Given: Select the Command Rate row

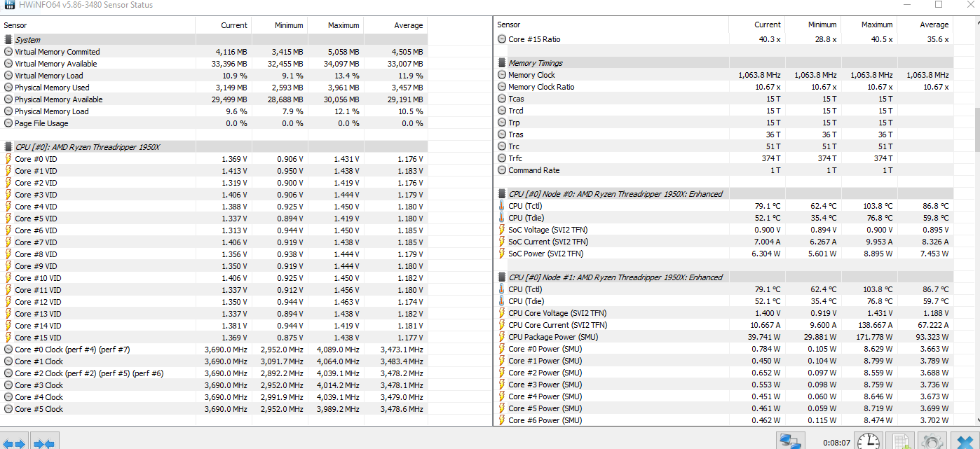Looking at the screenshot, I should (534, 170).
